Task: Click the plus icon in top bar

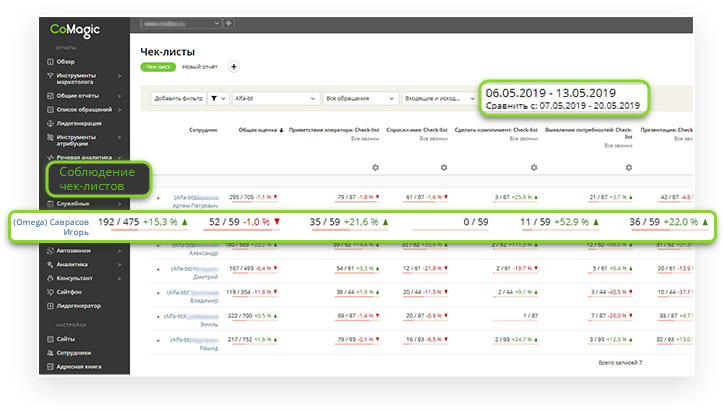Action: pos(229,23)
